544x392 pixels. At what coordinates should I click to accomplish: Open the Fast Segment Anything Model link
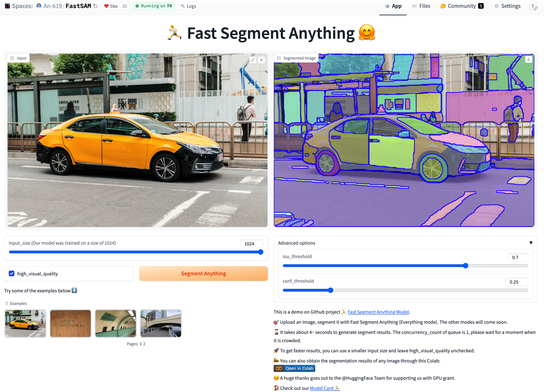coord(378,312)
